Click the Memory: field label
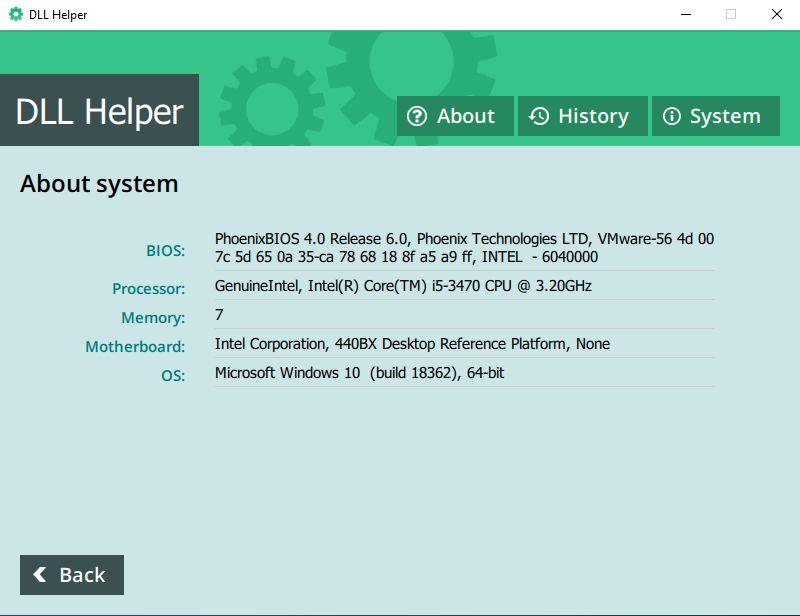 point(153,318)
